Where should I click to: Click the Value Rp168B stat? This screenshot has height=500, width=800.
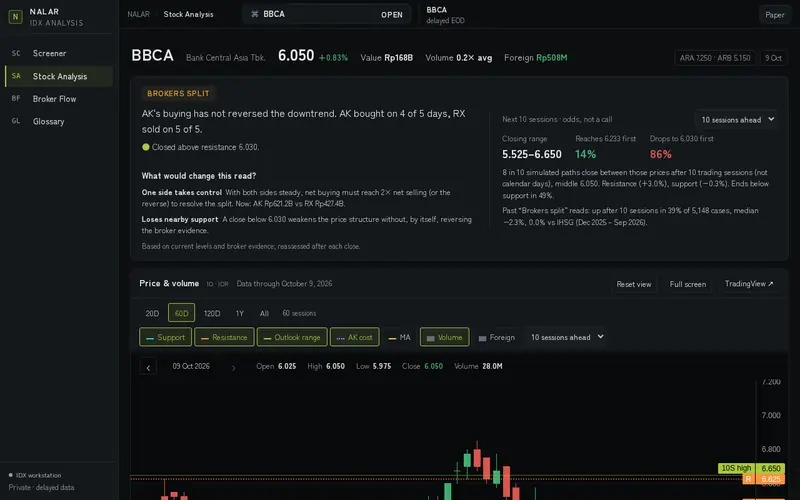point(386,58)
